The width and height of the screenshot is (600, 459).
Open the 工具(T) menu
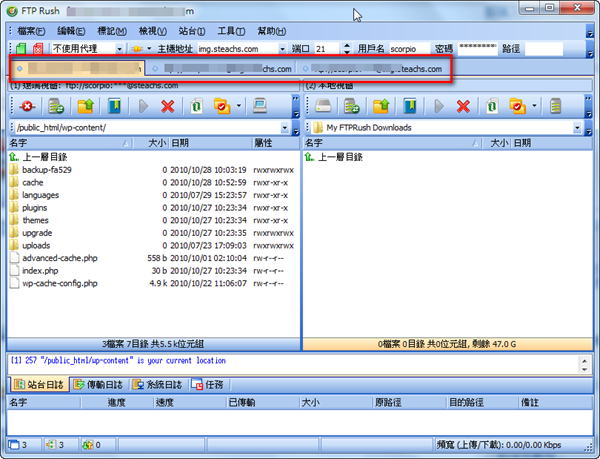point(232,31)
